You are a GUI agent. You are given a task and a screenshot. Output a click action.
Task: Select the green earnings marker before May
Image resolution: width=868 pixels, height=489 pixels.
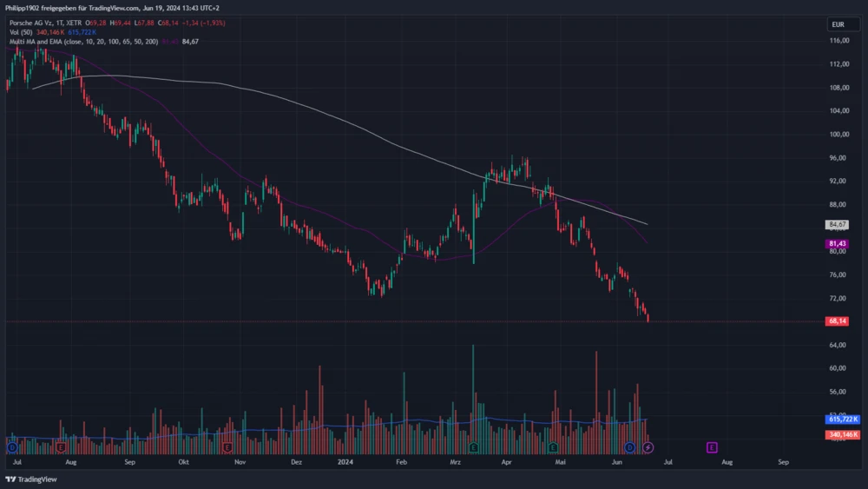[553, 447]
